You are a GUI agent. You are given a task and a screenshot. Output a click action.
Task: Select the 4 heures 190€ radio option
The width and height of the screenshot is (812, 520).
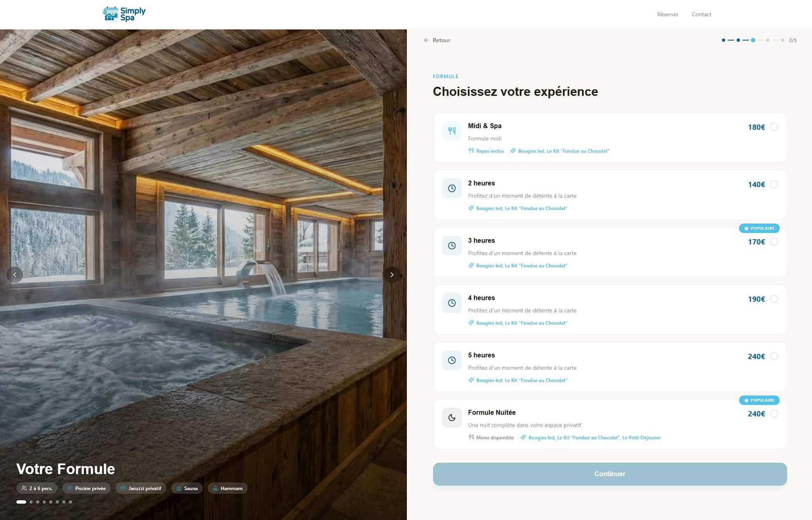(773, 299)
